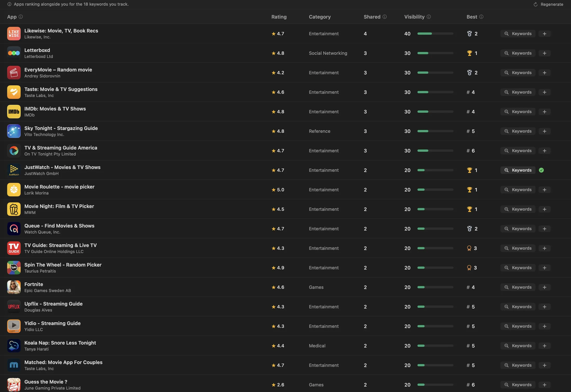The width and height of the screenshot is (571, 392).
Task: Click the Movie Night popcorn icon
Action: (14, 209)
